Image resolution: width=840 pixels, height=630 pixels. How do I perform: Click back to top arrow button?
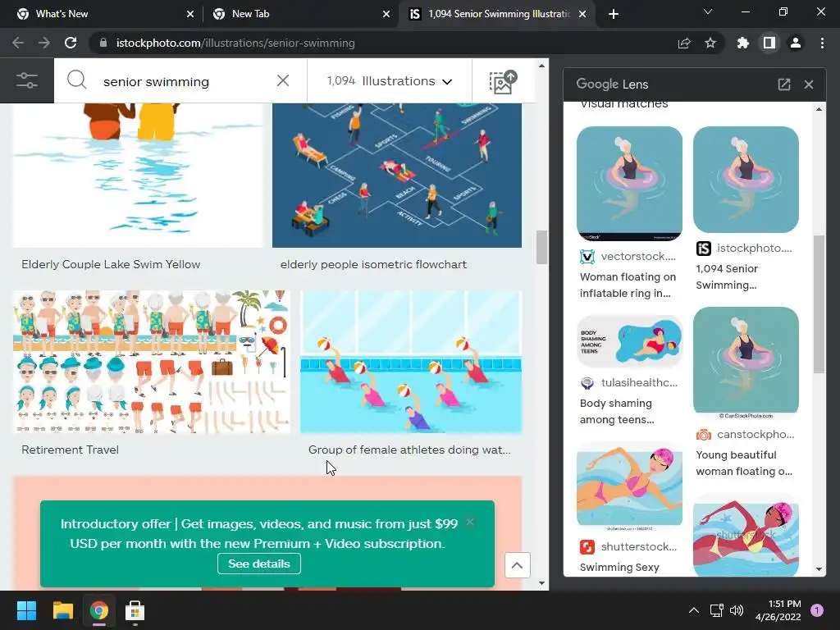click(x=517, y=565)
